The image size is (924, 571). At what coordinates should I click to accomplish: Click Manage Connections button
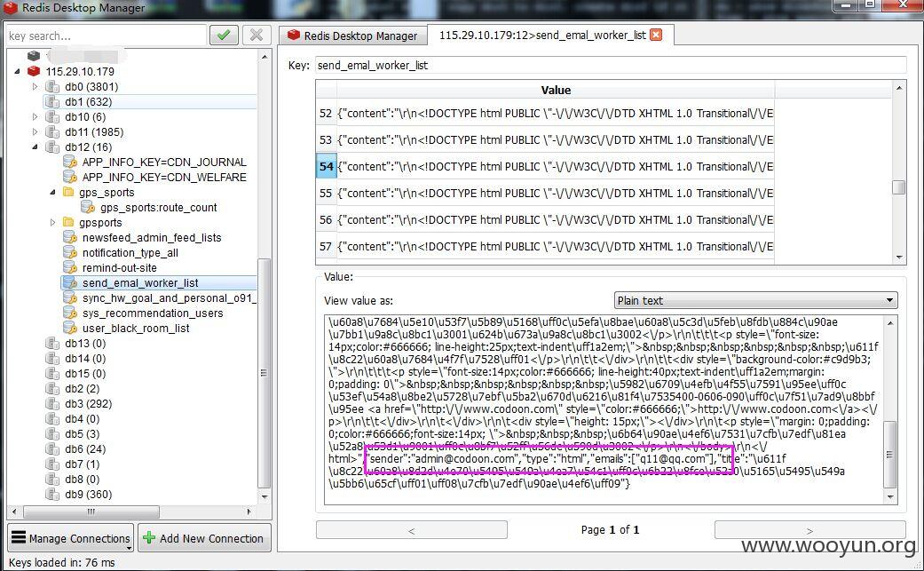point(71,538)
